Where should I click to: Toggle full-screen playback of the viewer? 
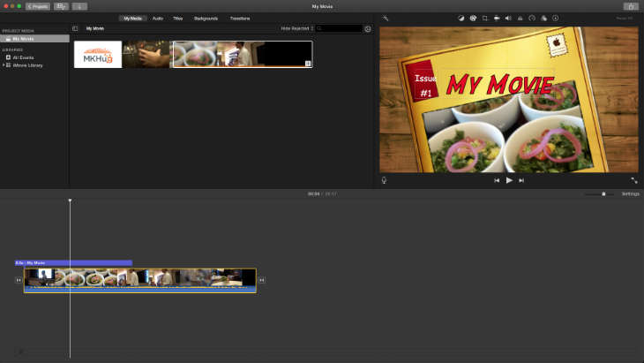(633, 180)
